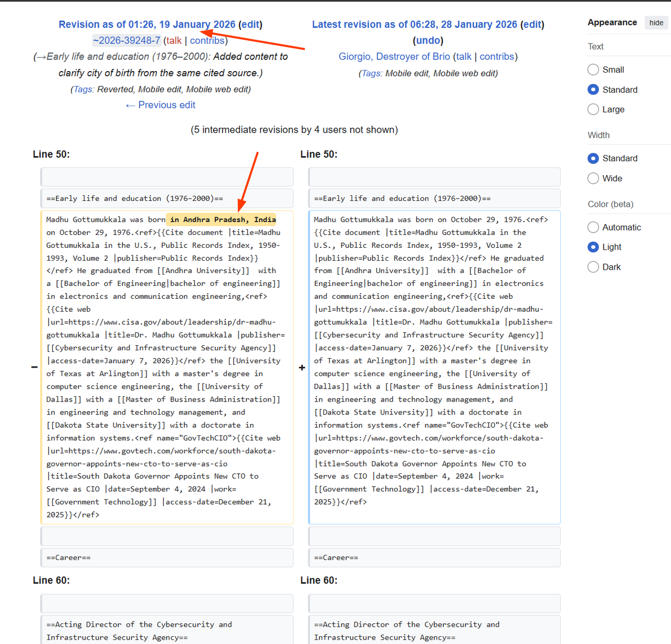Enable Dark color mode

593,267
